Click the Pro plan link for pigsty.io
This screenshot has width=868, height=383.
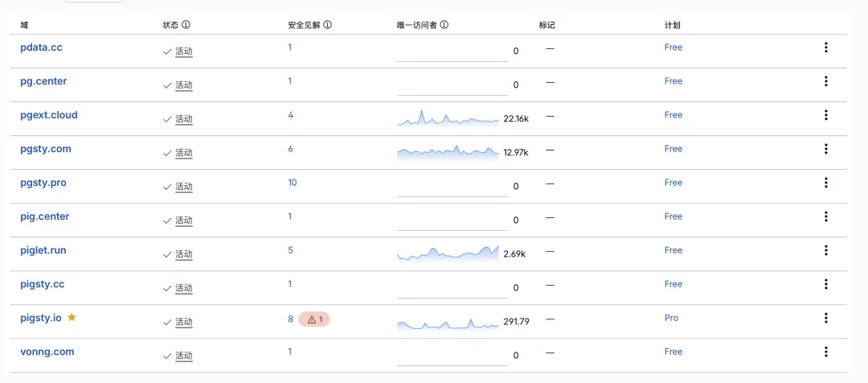671,318
